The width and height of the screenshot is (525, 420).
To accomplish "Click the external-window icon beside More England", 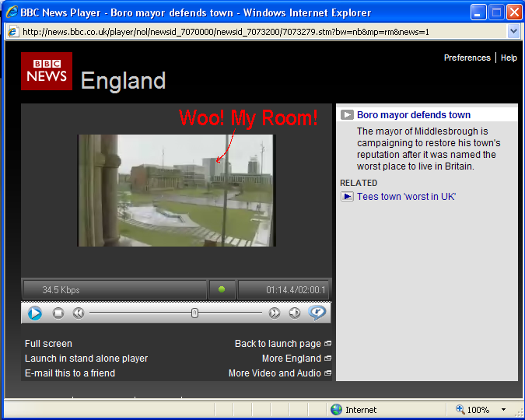I will point(328,359).
